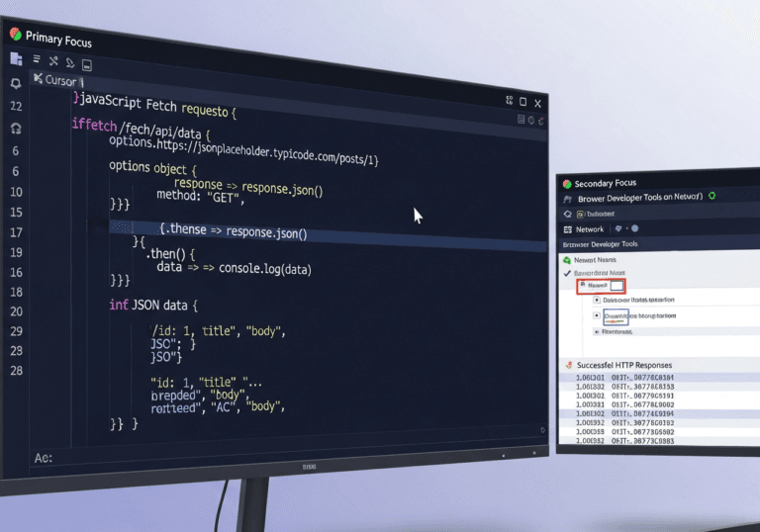Click the Brower Developer Tools on Network title
Viewport: 760px width, 532px height.
tap(640, 198)
